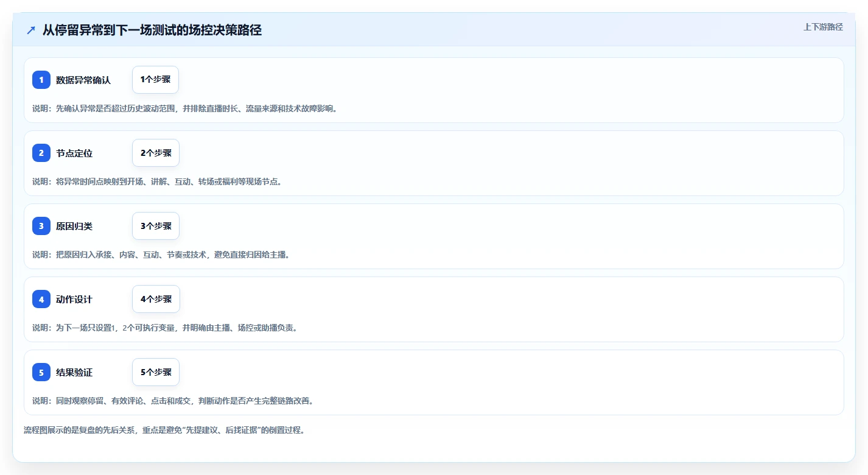
Task: Click step number badge 2
Action: click(x=41, y=153)
